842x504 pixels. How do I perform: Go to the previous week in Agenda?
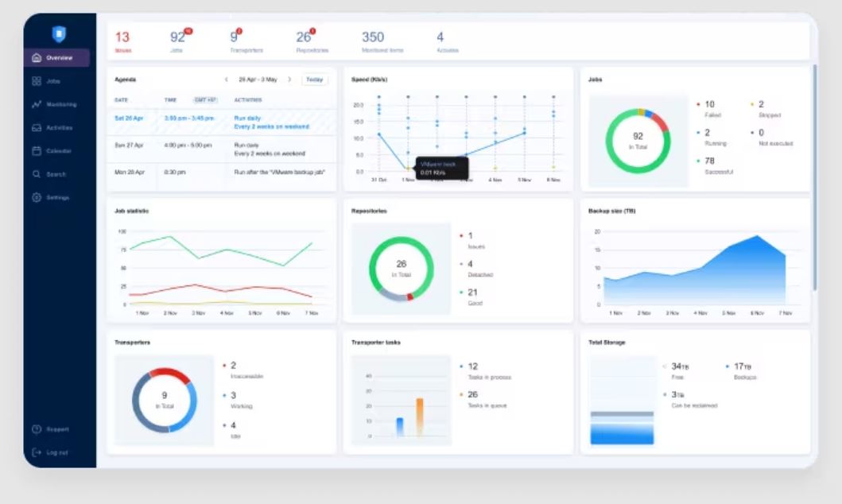tap(226, 79)
